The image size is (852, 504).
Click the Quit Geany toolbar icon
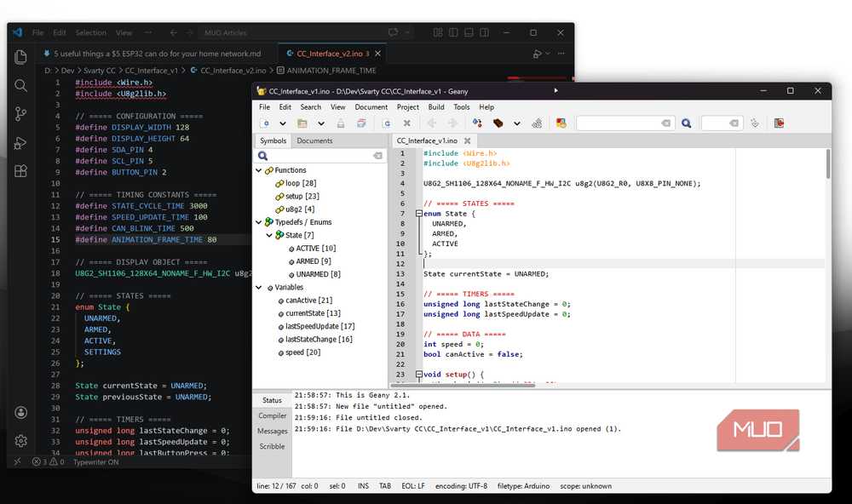click(x=780, y=123)
